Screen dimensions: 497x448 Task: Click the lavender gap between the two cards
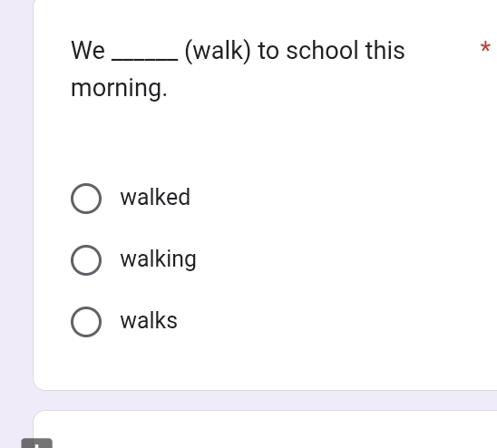(265, 400)
